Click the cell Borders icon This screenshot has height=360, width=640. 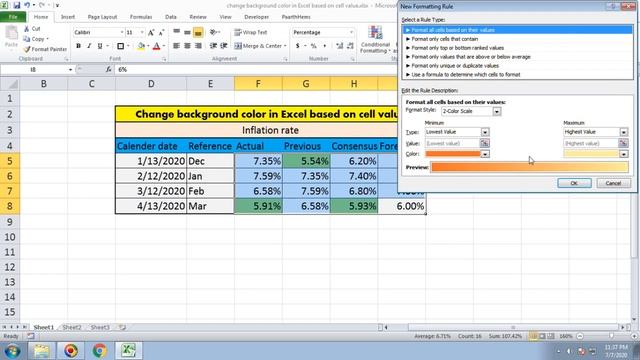(120, 46)
